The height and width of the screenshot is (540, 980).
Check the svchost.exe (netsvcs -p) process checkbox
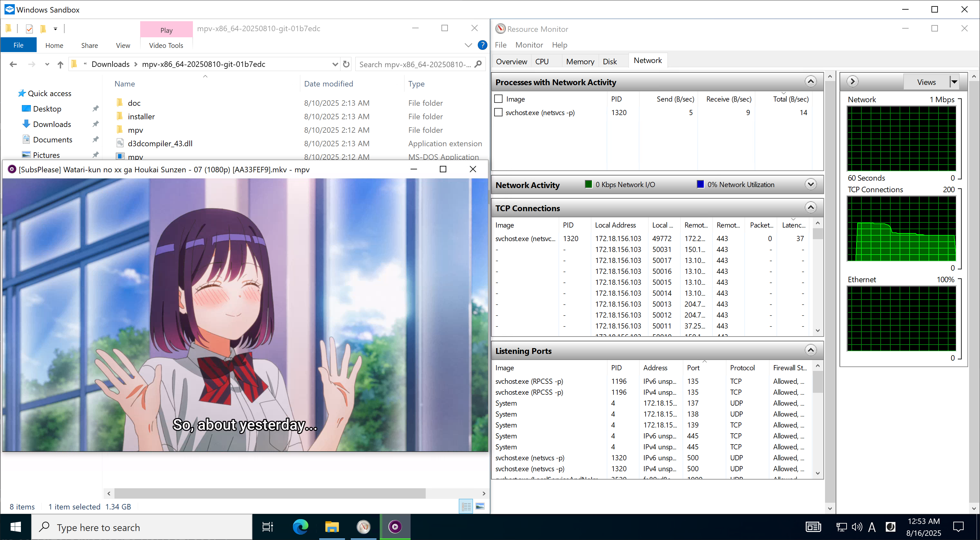[498, 113]
